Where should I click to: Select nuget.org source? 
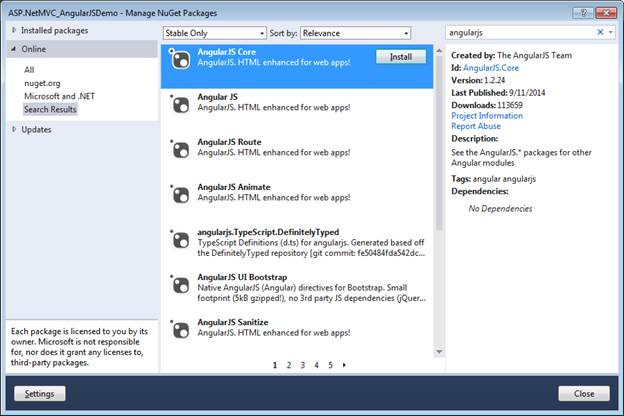[x=42, y=83]
